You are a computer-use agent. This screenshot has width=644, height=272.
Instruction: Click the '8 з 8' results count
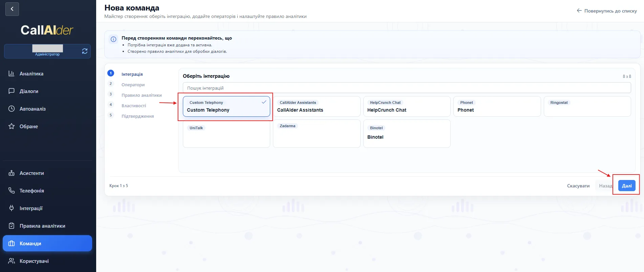point(627,76)
